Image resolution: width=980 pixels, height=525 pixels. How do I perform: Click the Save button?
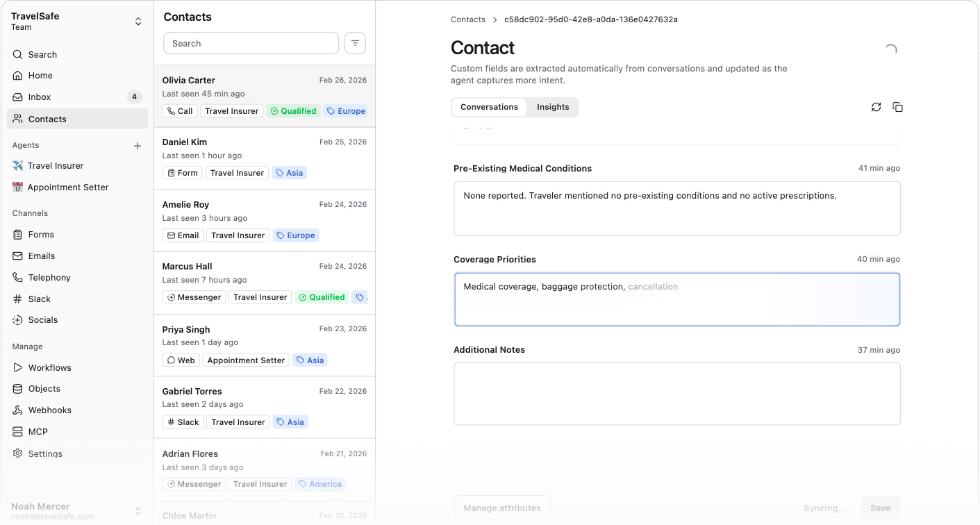point(880,508)
